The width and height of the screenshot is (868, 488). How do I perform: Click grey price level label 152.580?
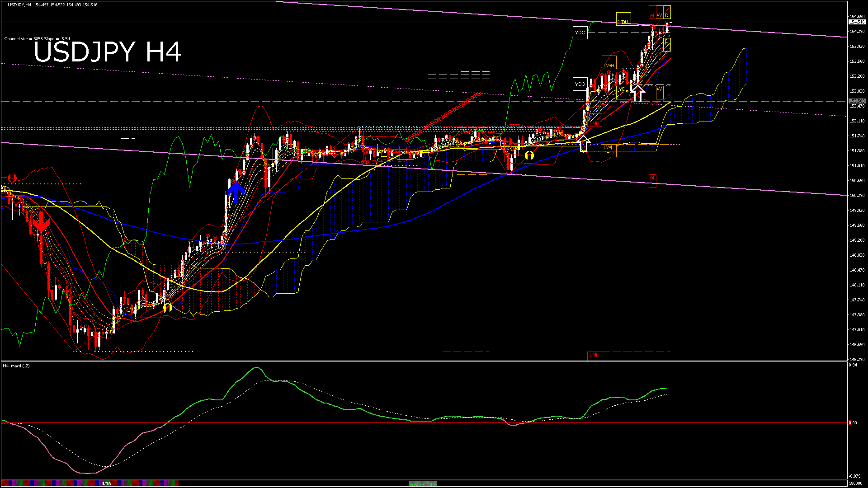tap(857, 101)
